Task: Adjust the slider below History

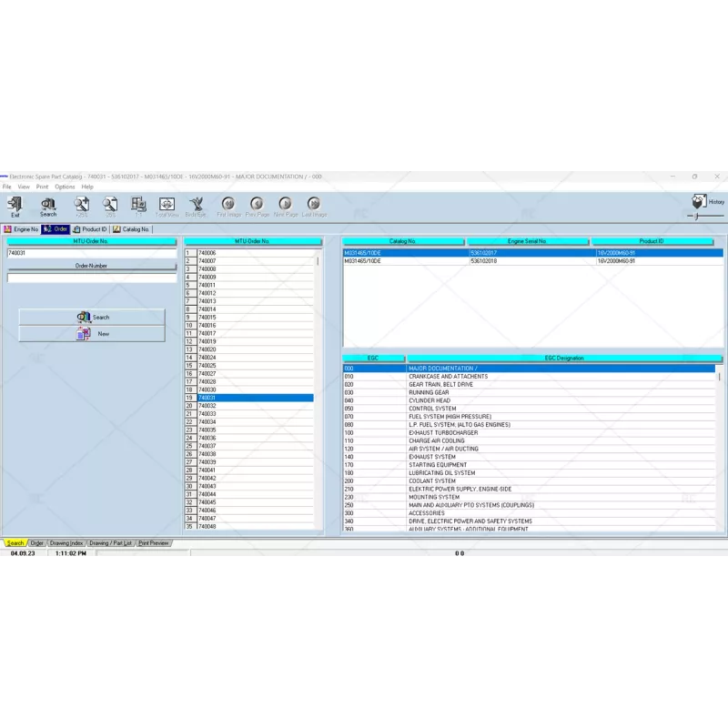Action: point(697,217)
